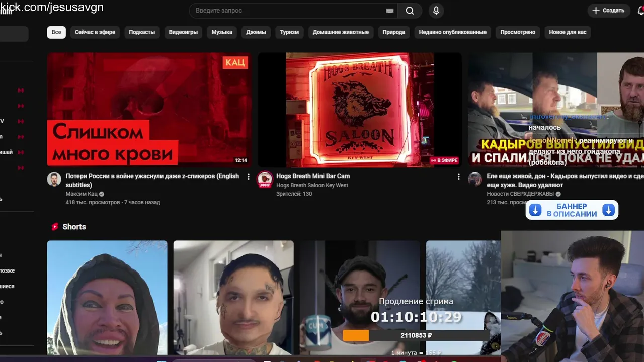Screen dimensions: 644x362
Task: Open the Hogs Breath Saloon live thumbnail
Action: pos(360,110)
